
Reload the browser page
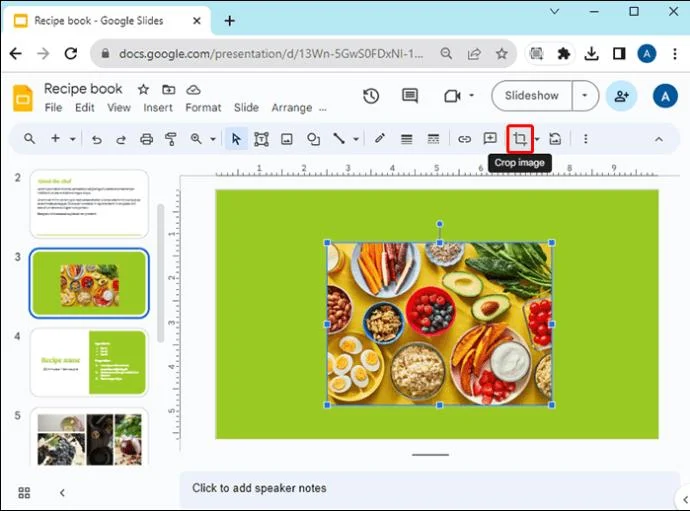click(70, 54)
